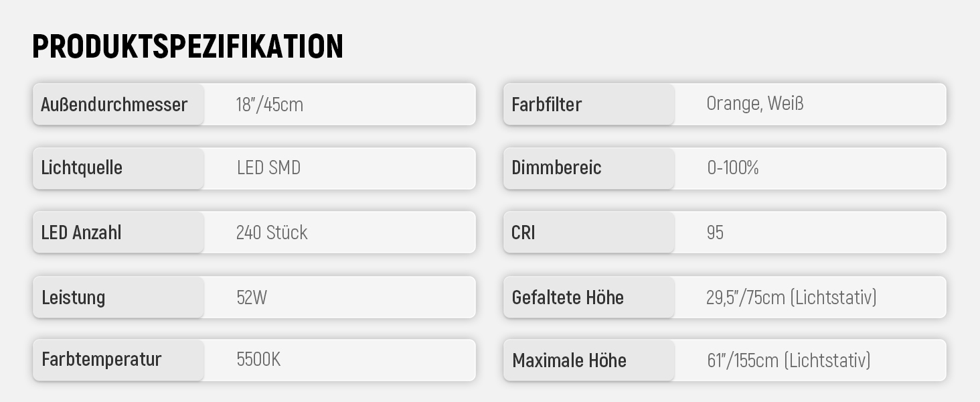Select the Farbtemperatur label
The width and height of the screenshot is (980, 402).
pos(102,359)
